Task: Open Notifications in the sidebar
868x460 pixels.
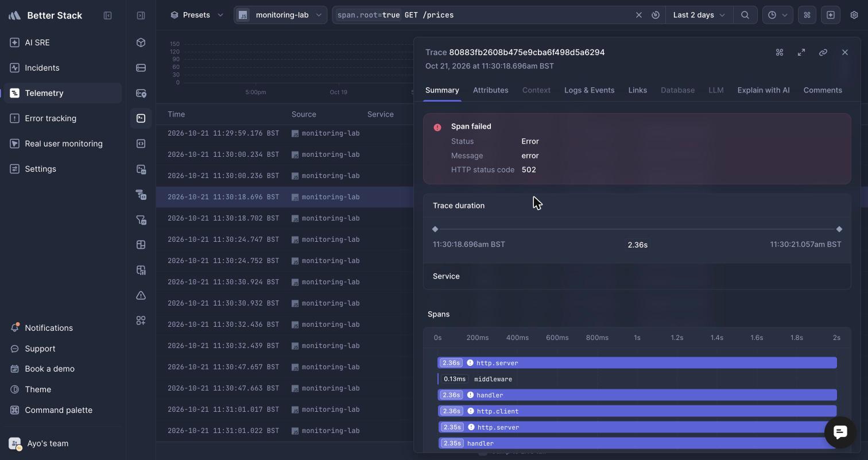Action: coord(63,328)
